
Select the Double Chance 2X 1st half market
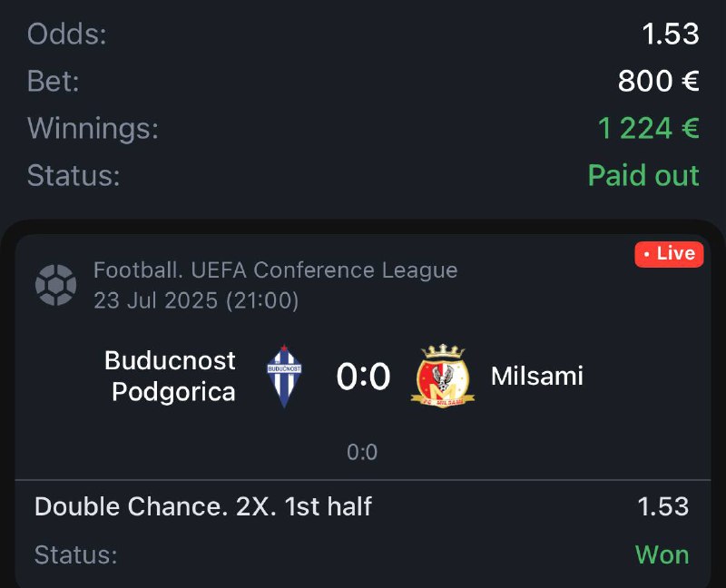tap(203, 506)
